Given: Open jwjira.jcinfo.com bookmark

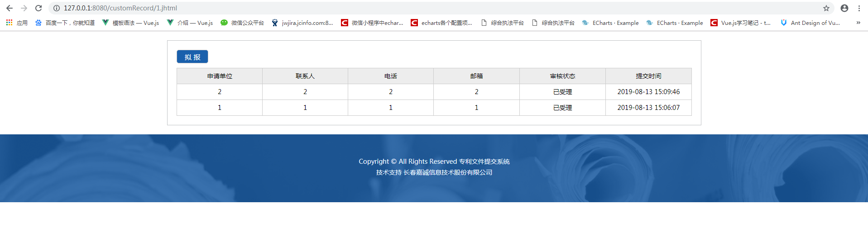Looking at the screenshot, I should click(x=302, y=23).
